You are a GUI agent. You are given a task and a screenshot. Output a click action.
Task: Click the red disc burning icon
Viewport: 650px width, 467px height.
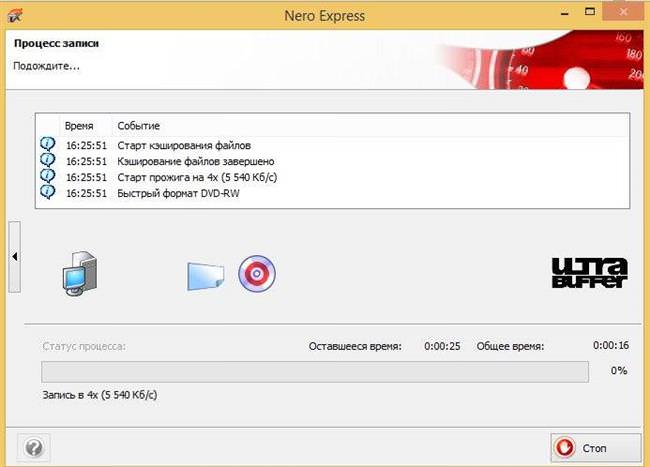pyautogui.click(x=257, y=273)
